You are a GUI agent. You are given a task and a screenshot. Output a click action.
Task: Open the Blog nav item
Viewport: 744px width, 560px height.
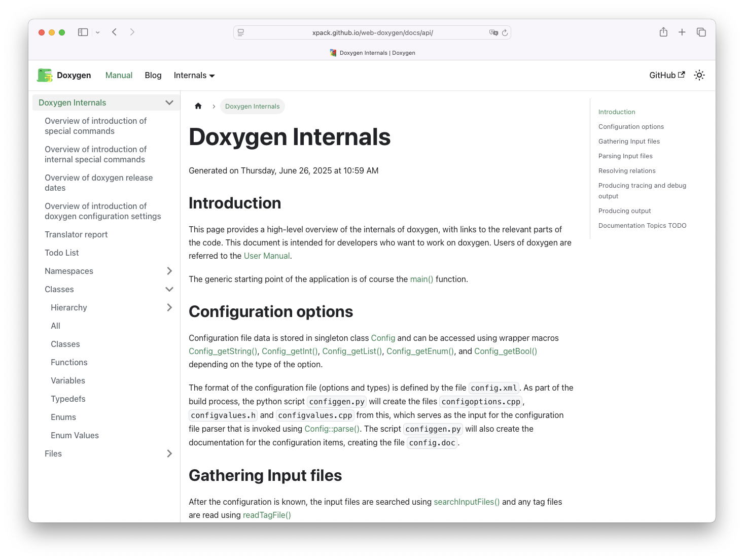pos(153,75)
